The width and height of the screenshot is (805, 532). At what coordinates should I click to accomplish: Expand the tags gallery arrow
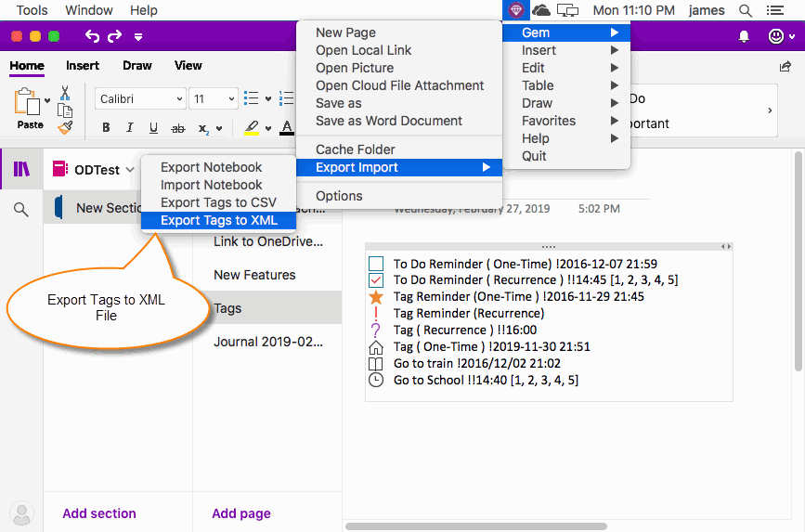[770, 110]
